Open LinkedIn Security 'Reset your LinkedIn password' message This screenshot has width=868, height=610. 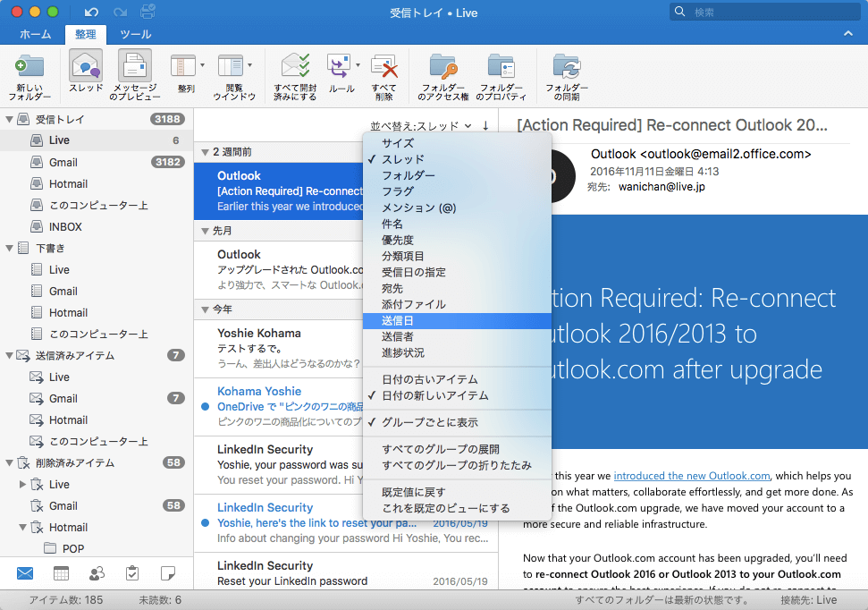(x=345, y=572)
